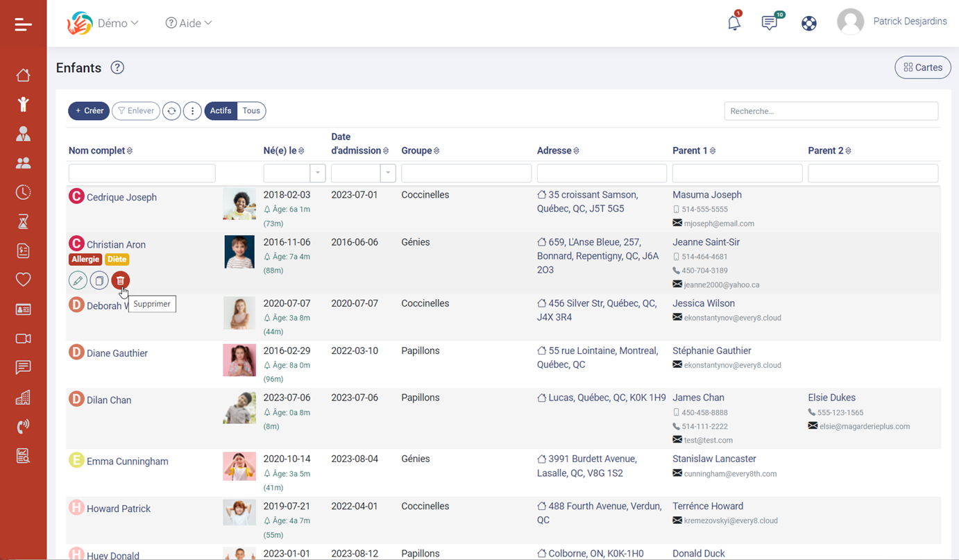Click the Recherche search field
Screen dimensions: 959x560
pyautogui.click(x=831, y=111)
